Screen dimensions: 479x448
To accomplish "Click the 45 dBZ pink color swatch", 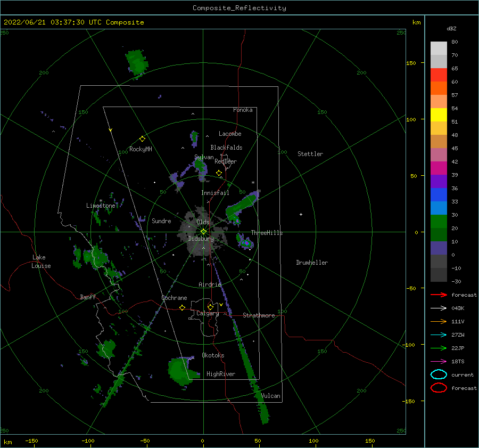I will (x=439, y=154).
